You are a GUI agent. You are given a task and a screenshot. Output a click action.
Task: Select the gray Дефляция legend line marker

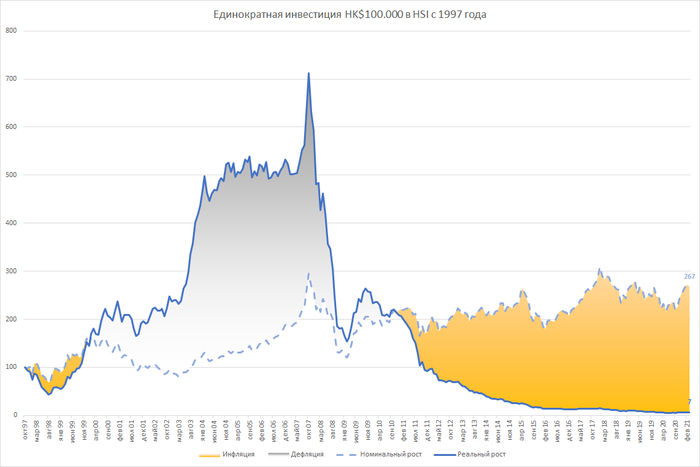279,454
